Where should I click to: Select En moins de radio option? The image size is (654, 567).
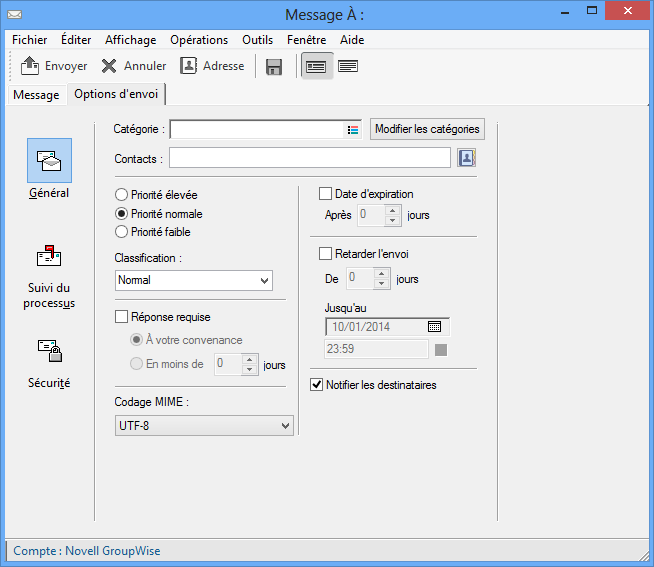(x=136, y=364)
